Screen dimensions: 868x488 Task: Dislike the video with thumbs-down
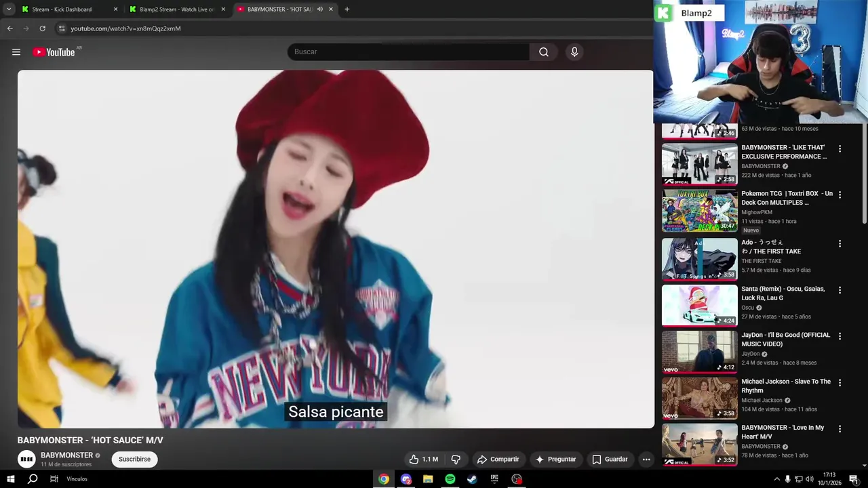(x=456, y=460)
